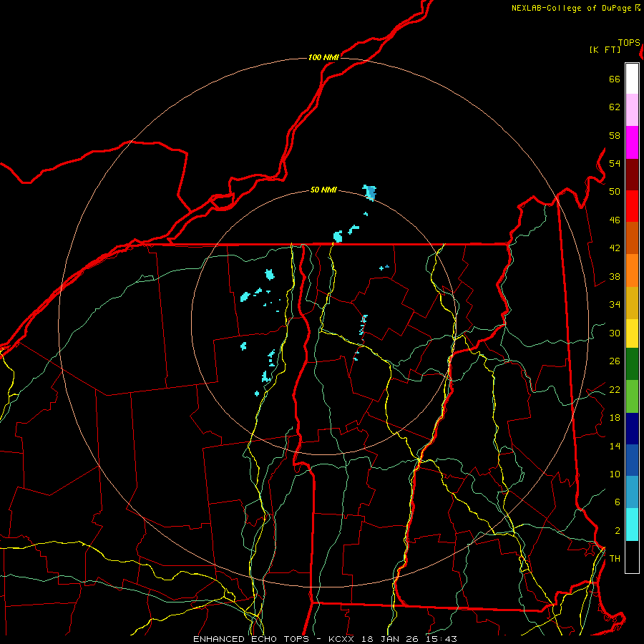Click the magenta 58 kft legend swatch
Screen dimensions: 644x644
tap(632, 142)
